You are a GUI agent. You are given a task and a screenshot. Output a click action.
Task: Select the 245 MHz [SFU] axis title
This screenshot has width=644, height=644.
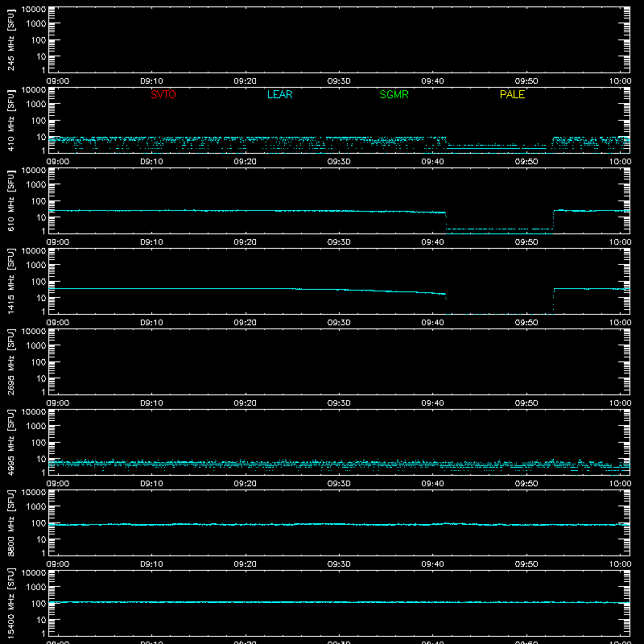[x=11, y=39]
